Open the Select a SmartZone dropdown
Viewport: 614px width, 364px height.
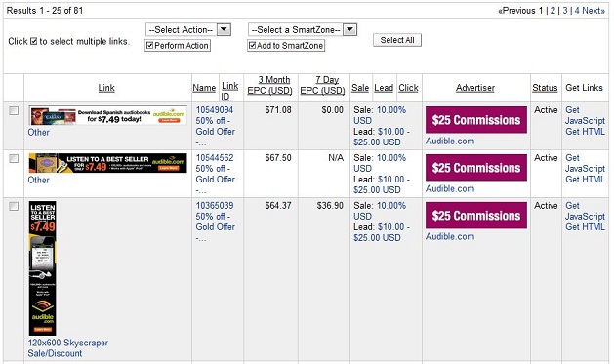point(303,29)
